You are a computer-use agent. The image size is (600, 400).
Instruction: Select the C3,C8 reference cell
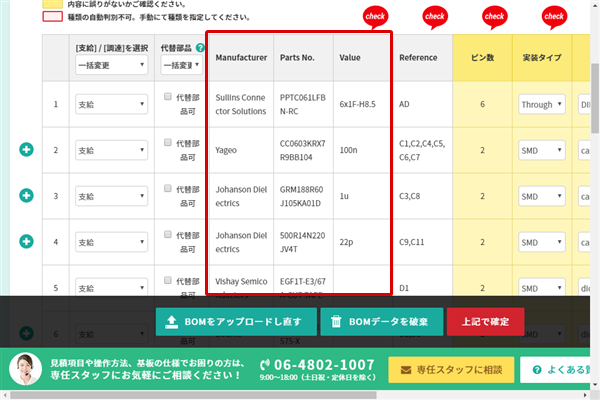click(x=422, y=196)
